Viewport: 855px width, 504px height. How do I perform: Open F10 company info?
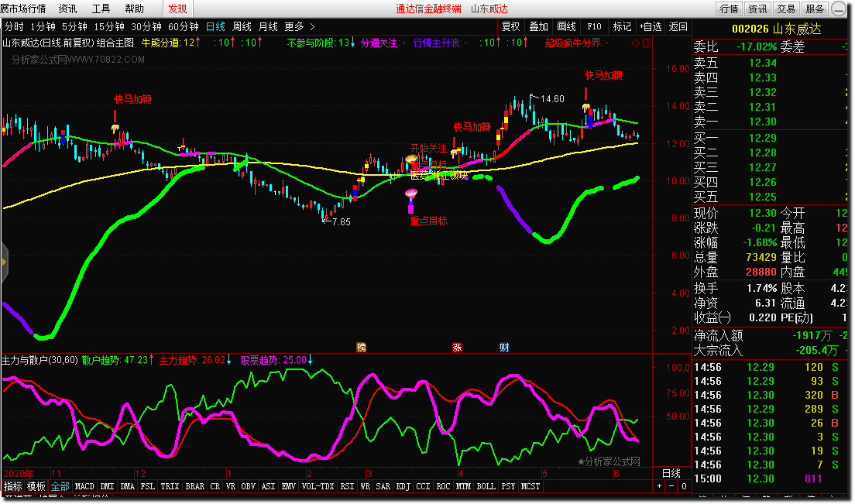click(594, 26)
